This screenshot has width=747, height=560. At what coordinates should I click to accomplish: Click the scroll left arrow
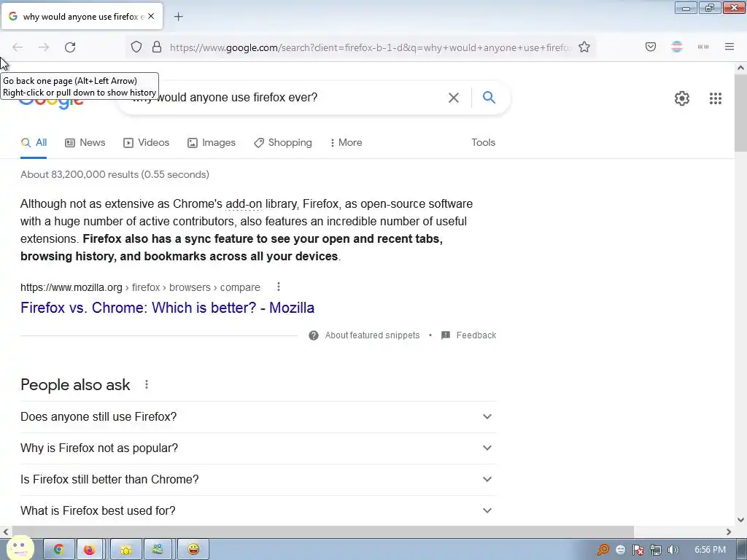tap(5, 532)
